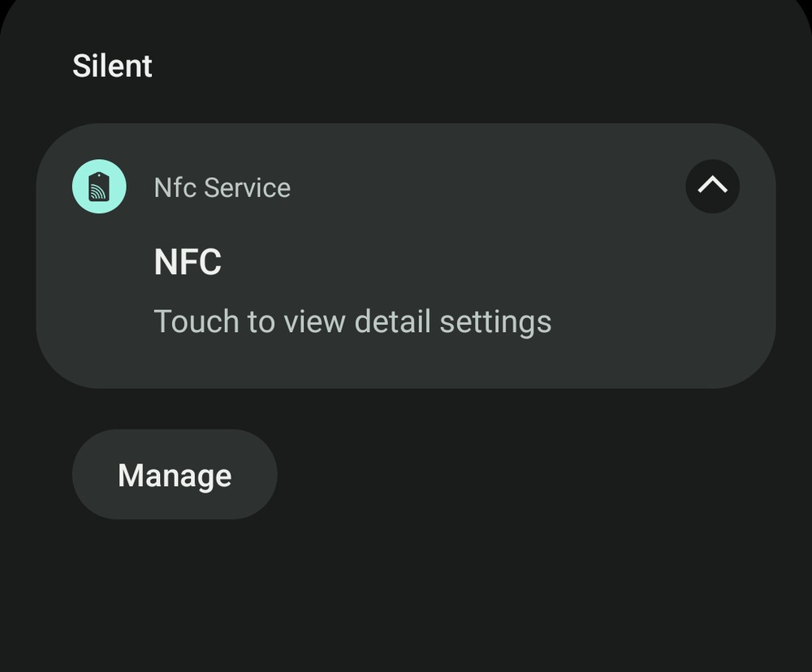Shrink the Nfc Service card using the caret
The width and height of the screenshot is (812, 672).
712,187
